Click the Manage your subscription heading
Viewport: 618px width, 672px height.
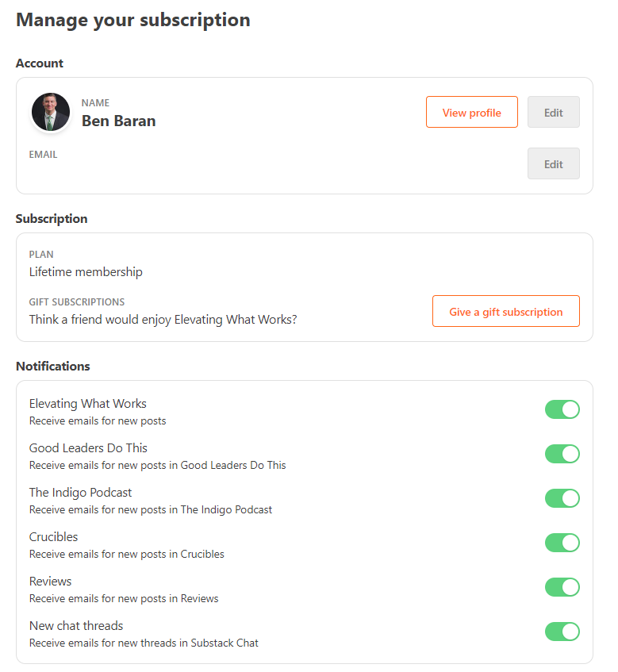pyautogui.click(x=132, y=20)
